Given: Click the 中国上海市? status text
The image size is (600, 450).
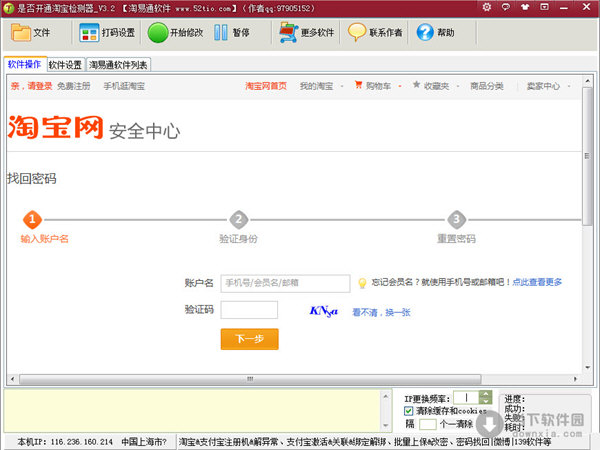Looking at the screenshot, I should tap(144, 442).
